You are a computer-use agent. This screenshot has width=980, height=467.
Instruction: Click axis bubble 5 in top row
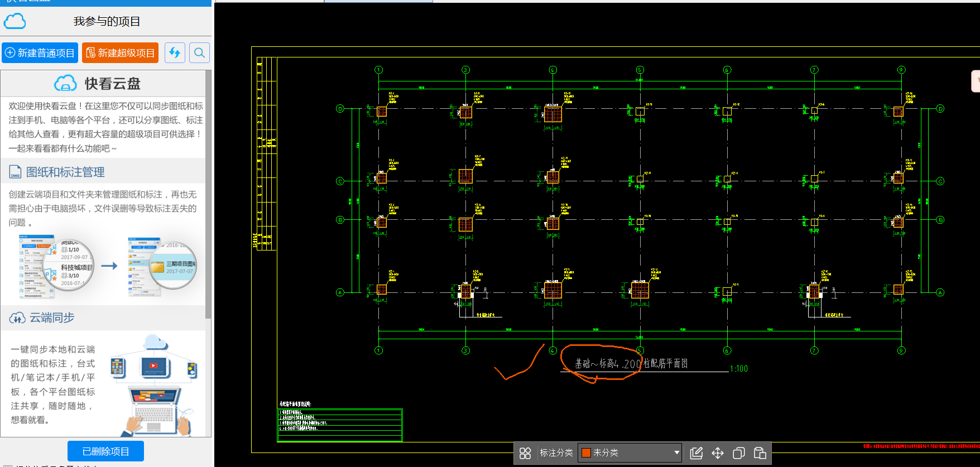tap(640, 70)
